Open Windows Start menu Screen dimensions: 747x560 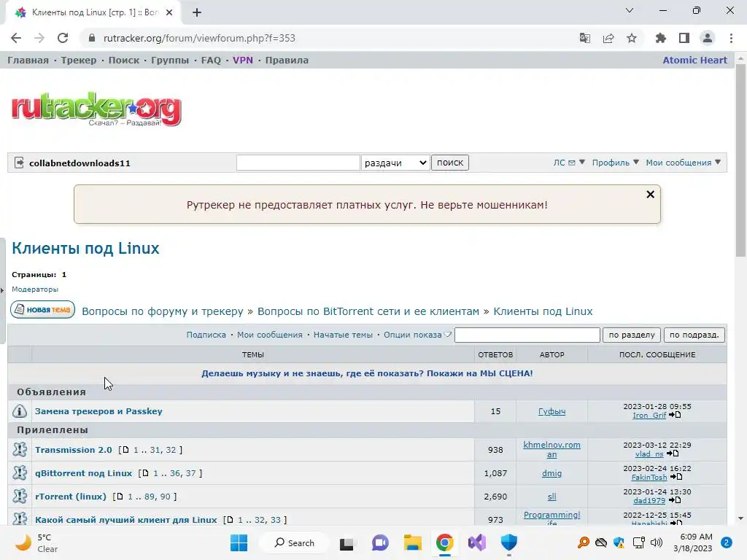(239, 542)
